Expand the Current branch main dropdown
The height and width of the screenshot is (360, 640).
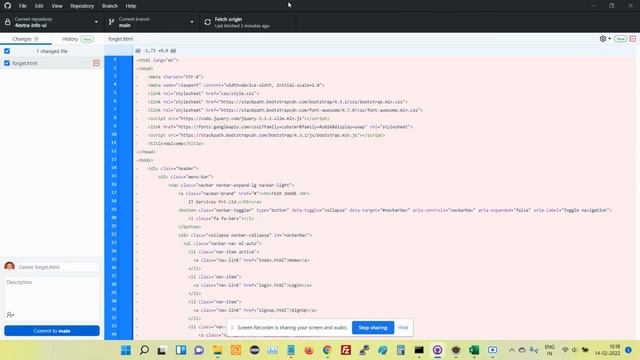tap(152, 22)
